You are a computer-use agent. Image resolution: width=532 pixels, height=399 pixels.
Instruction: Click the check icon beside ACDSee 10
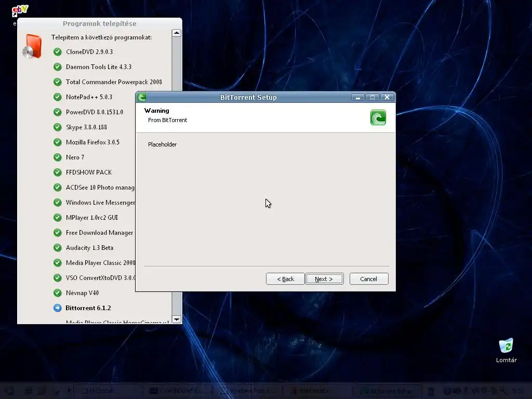(58, 187)
